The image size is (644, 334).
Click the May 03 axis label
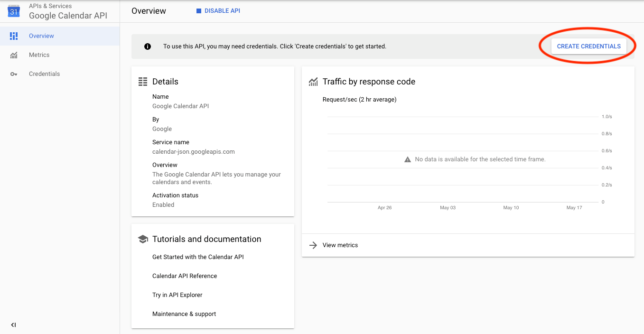(448, 208)
